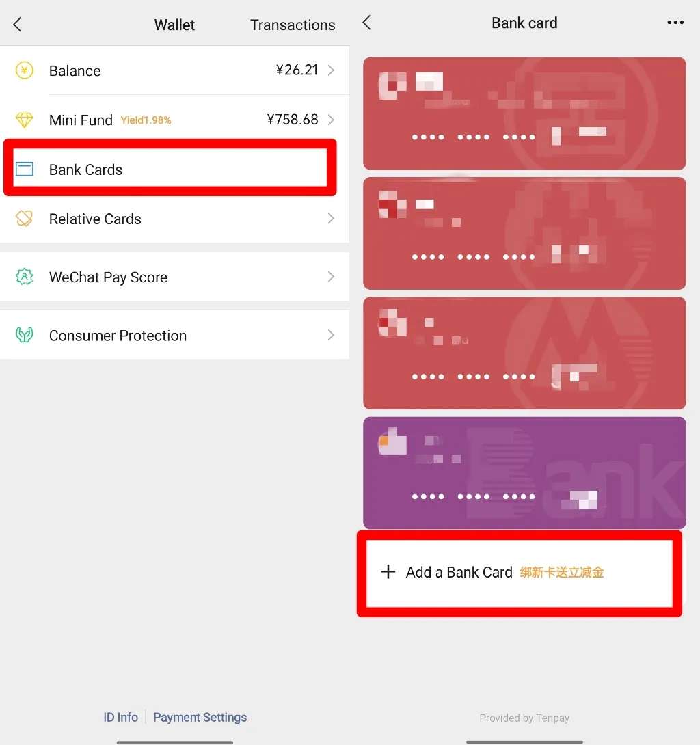Tap the yellow Balance coin icon

tap(24, 70)
